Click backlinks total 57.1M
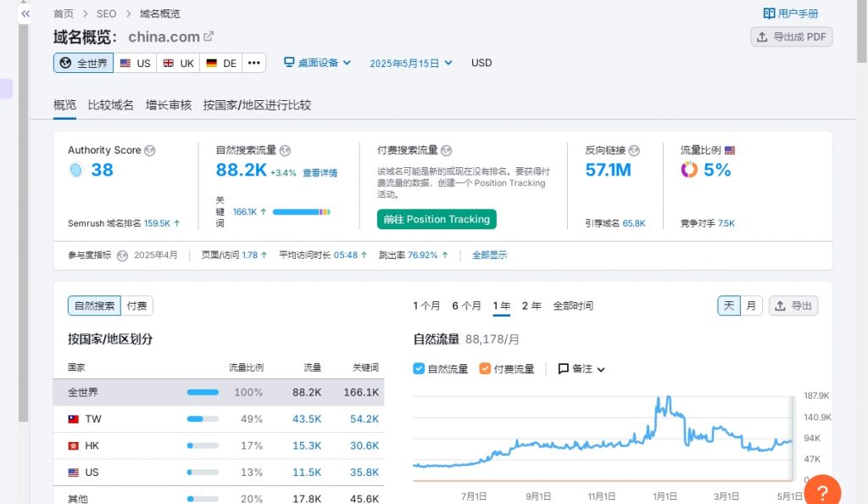Screen dimensions: 868x504 pyautogui.click(x=609, y=170)
